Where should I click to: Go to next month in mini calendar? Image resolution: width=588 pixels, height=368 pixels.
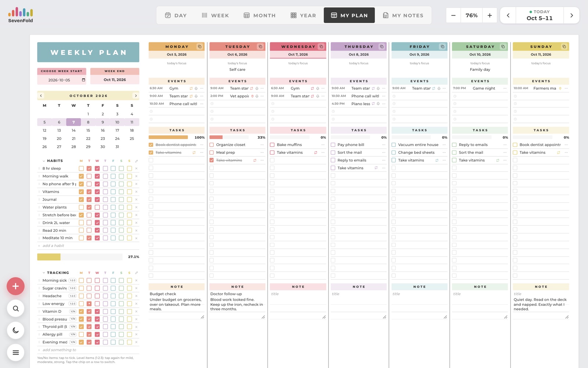click(136, 96)
